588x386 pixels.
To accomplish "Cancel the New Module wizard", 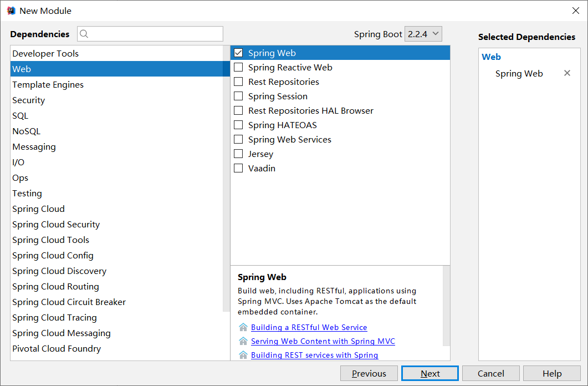I will (491, 373).
